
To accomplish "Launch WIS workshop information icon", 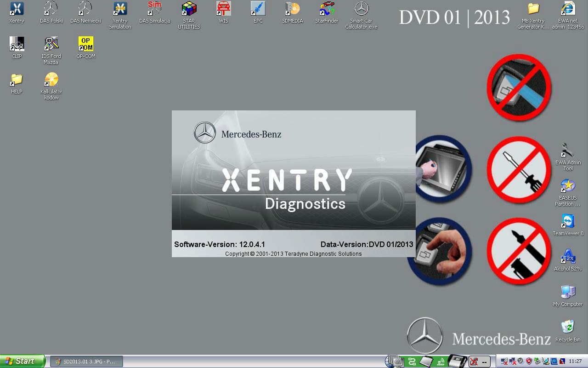I will (224, 13).
